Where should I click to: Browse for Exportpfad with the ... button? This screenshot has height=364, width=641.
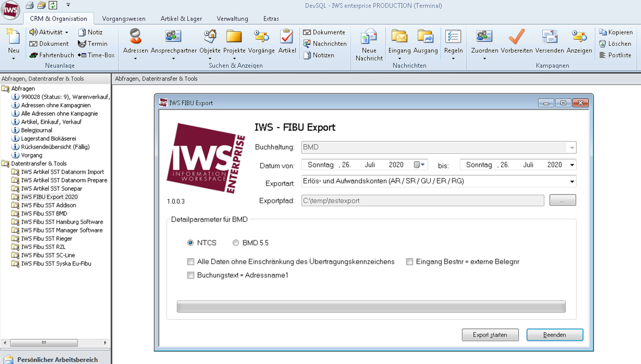click(563, 200)
